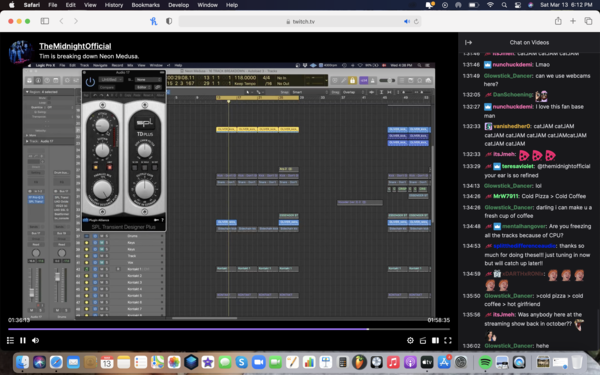600x375 pixels.
Task: Open TheMidnightOfficial channel link
Action: pos(75,46)
